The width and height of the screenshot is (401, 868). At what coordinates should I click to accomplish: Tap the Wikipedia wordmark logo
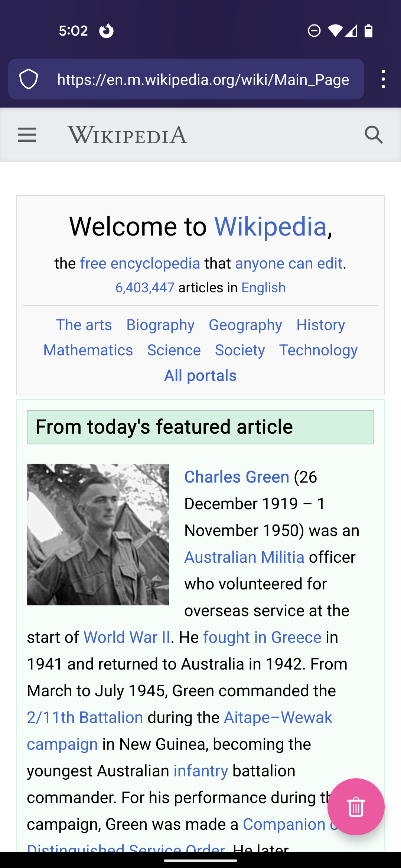click(127, 135)
